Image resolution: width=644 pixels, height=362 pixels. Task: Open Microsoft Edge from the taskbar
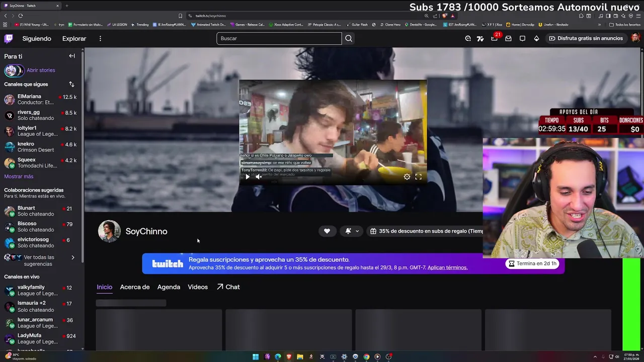[278, 356]
